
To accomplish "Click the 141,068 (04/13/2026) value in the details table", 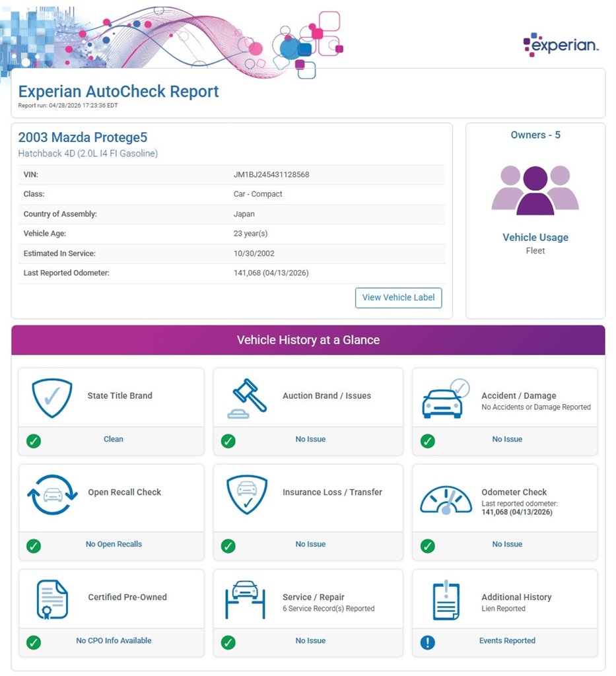I will point(271,273).
